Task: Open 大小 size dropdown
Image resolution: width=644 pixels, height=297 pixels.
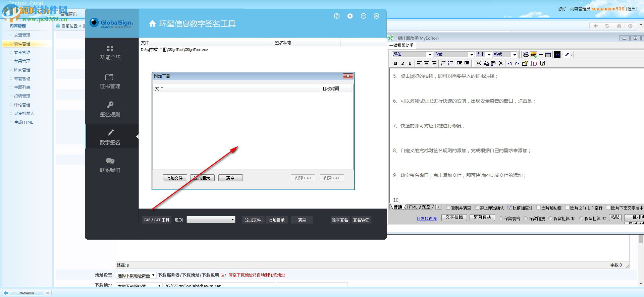Action: 483,55
